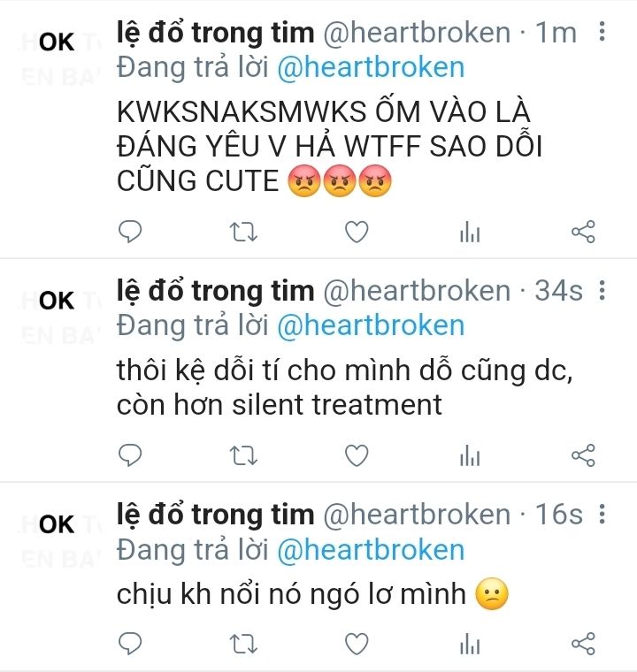Open @heartbroken mention in first reply line
The image size is (637, 672).
click(371, 68)
